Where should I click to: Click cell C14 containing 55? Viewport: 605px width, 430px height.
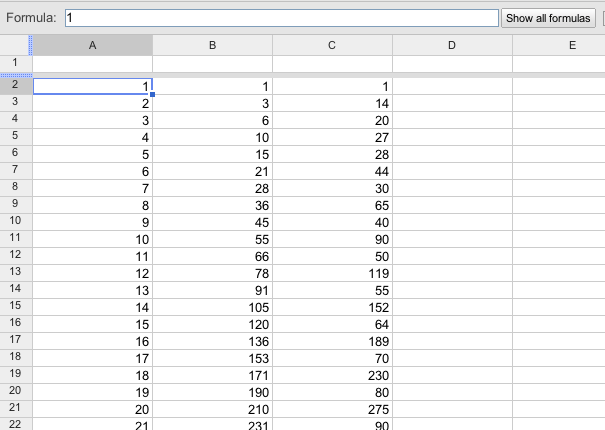click(333, 290)
